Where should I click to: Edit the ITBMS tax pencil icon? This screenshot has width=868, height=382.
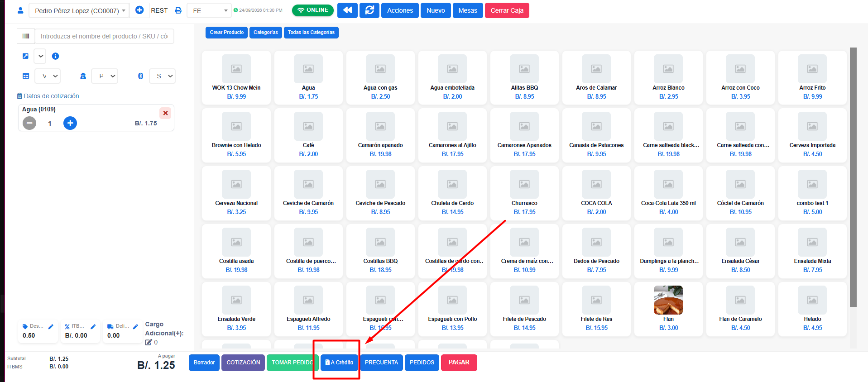93,326
